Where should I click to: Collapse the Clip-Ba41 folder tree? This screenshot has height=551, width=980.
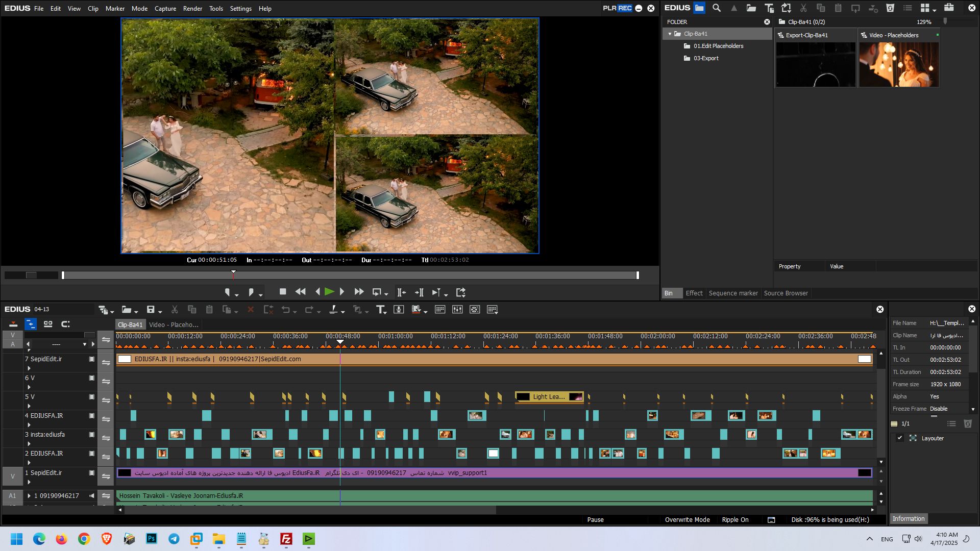[670, 34]
